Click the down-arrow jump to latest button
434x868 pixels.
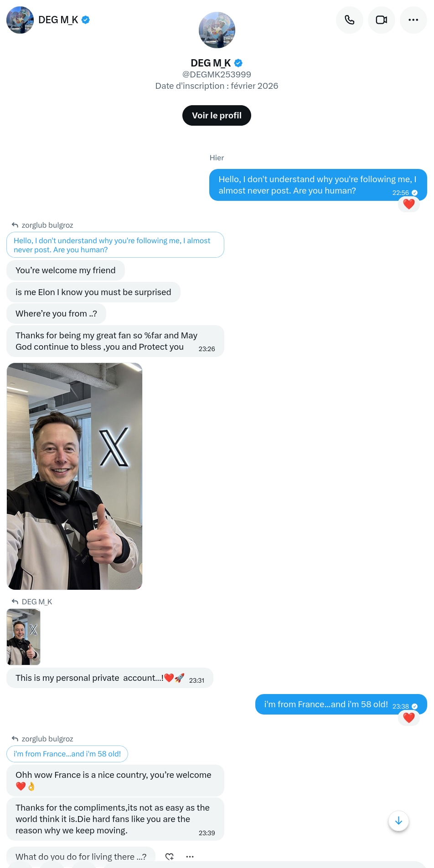[398, 821]
